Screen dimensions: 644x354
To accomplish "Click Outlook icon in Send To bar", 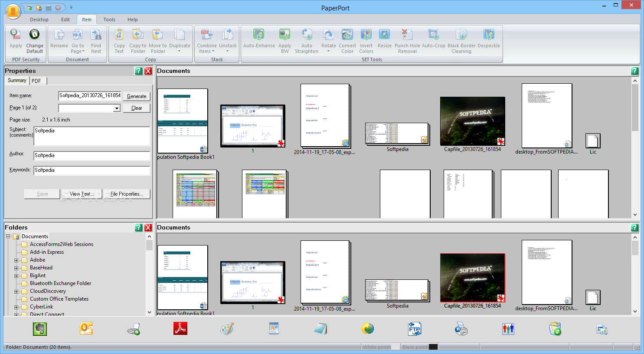I will pos(86,329).
